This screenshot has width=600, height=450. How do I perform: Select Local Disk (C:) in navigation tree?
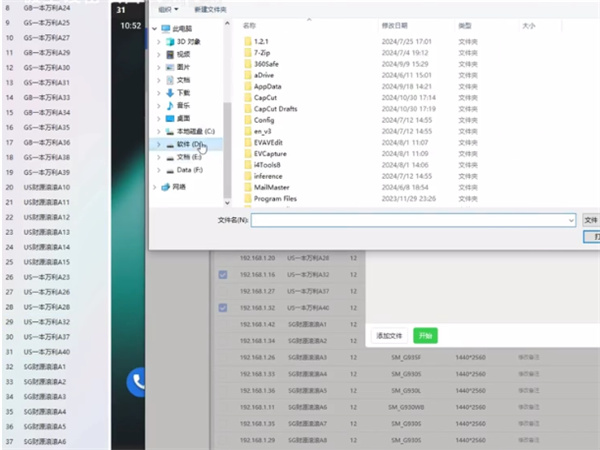(x=196, y=131)
